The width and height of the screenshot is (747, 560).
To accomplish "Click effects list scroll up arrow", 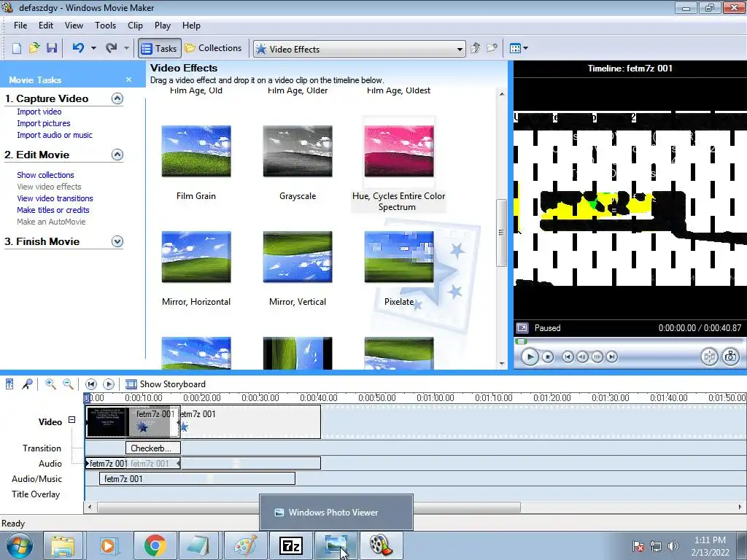I will click(502, 94).
